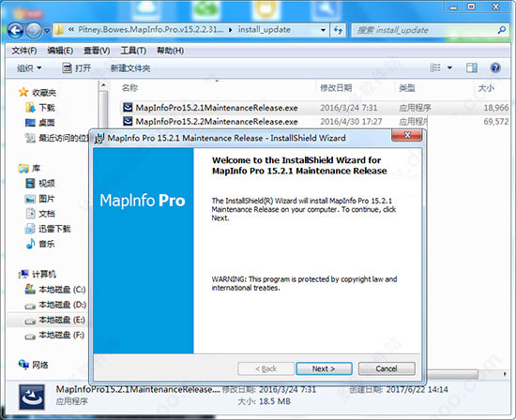Click the size value 18,966

pyautogui.click(x=496, y=108)
